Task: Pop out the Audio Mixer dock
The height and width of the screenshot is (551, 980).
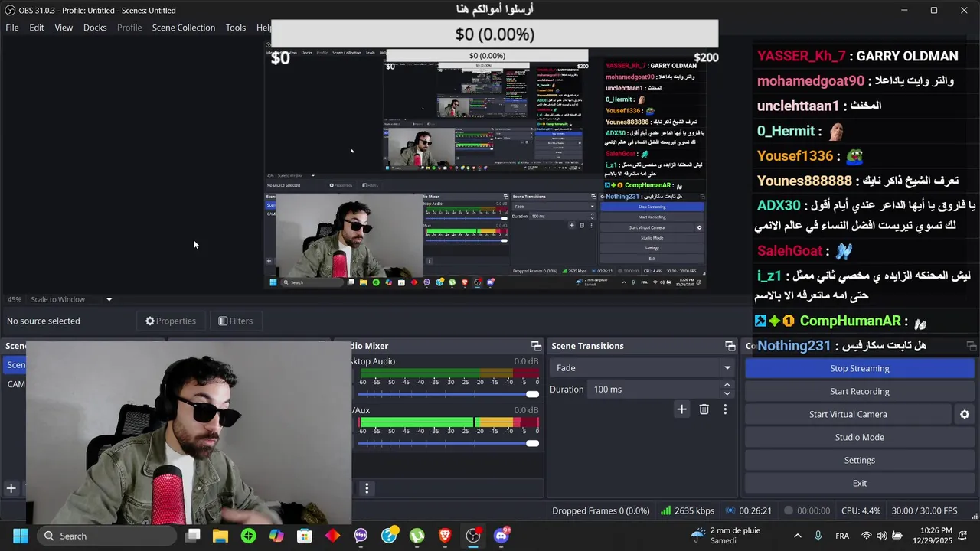Action: coord(536,346)
